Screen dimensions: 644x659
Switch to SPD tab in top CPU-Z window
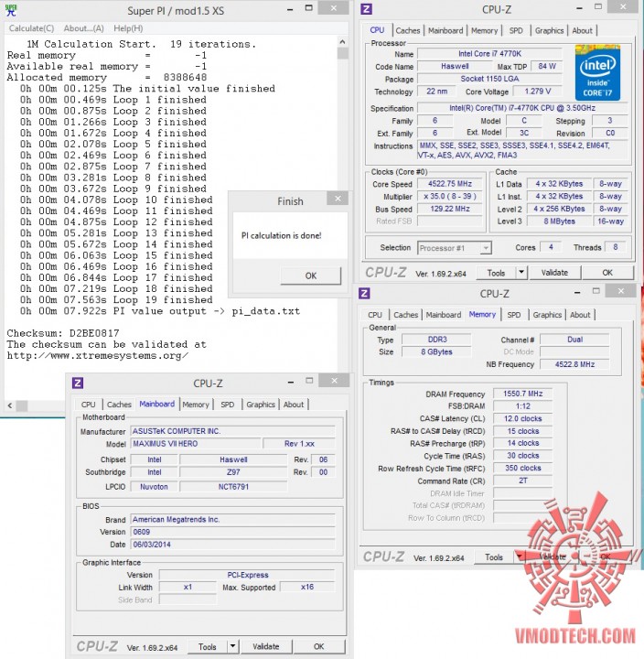tap(516, 30)
